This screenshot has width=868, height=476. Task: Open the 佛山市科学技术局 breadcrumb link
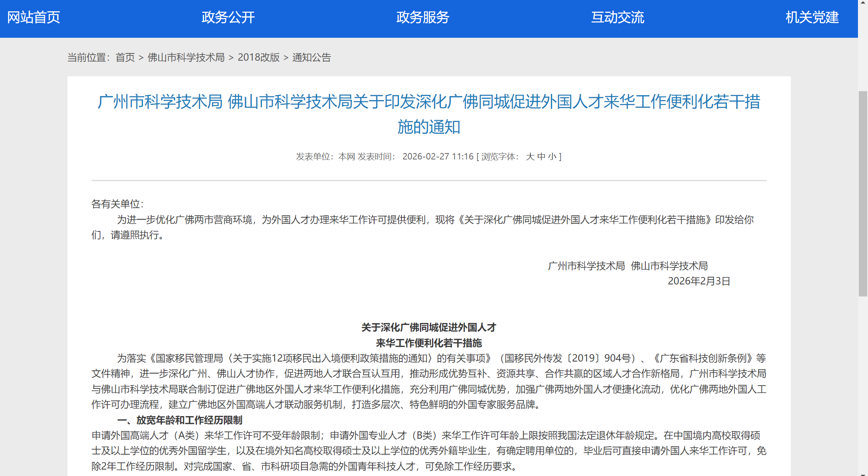click(186, 57)
